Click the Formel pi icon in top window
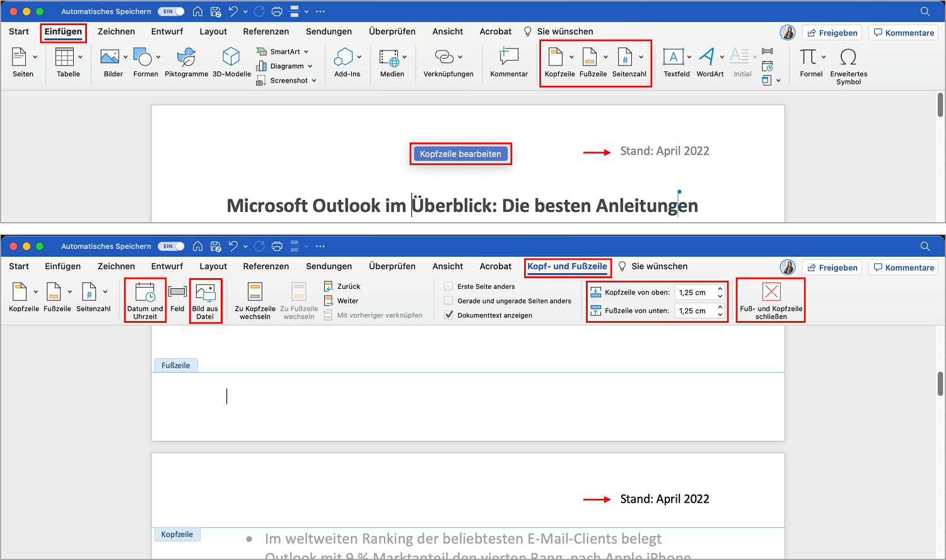The width and height of the screenshot is (946, 560). click(808, 57)
